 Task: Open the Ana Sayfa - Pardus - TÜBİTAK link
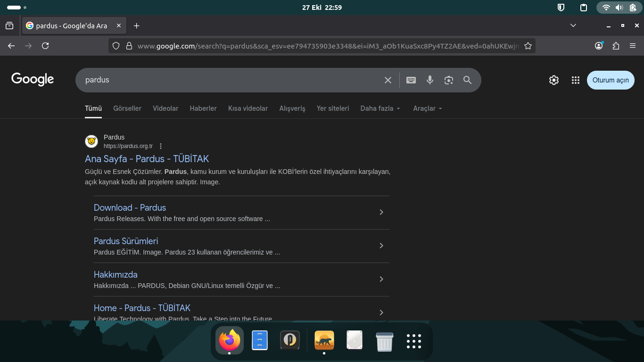tap(147, 159)
